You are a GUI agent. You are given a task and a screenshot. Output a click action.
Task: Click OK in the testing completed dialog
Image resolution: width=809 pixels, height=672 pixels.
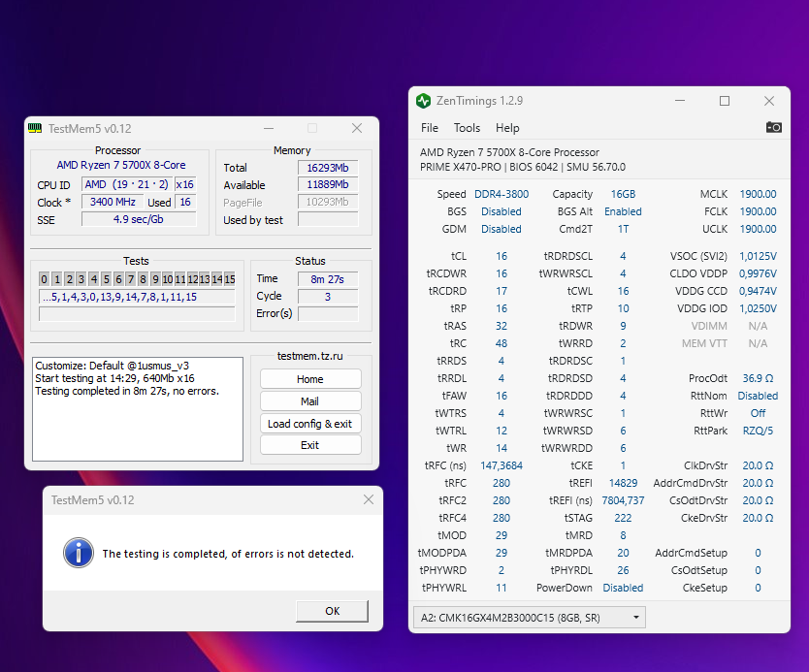(x=333, y=611)
